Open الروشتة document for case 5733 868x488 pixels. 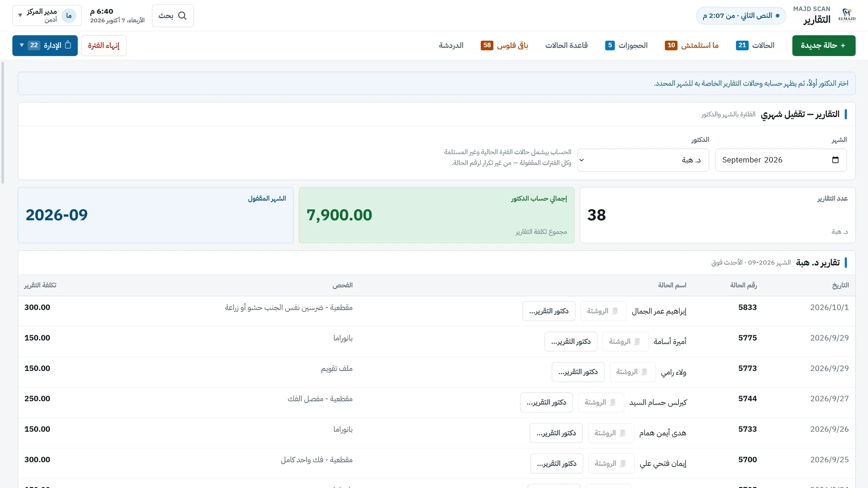[611, 433]
